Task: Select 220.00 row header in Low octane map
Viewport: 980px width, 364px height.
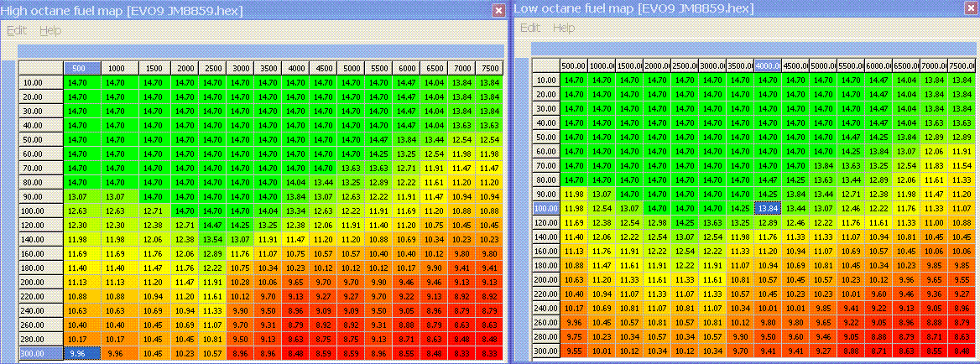Action: tap(545, 294)
